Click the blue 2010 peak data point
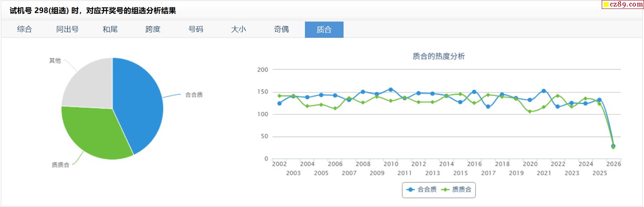Viewport: 644px width, 207px height. (x=391, y=89)
